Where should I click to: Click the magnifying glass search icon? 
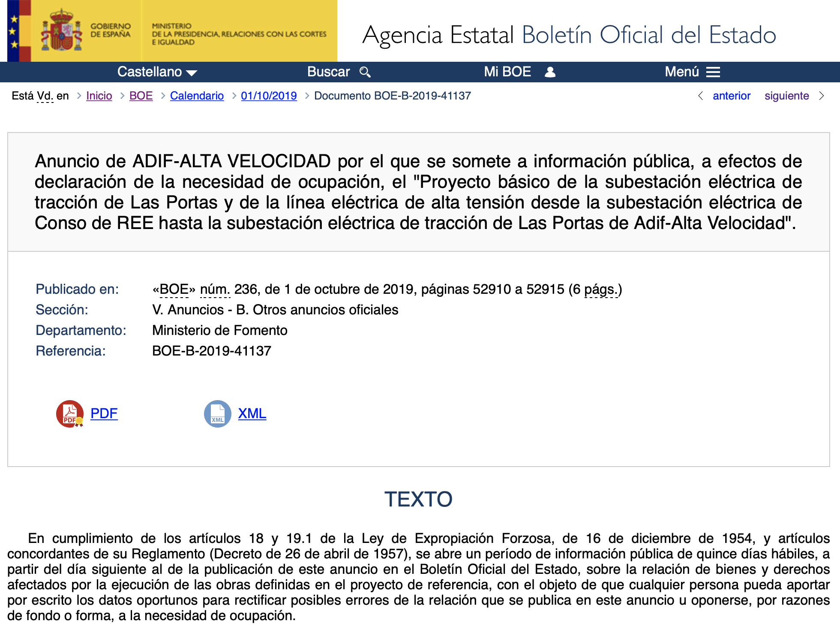click(x=365, y=72)
